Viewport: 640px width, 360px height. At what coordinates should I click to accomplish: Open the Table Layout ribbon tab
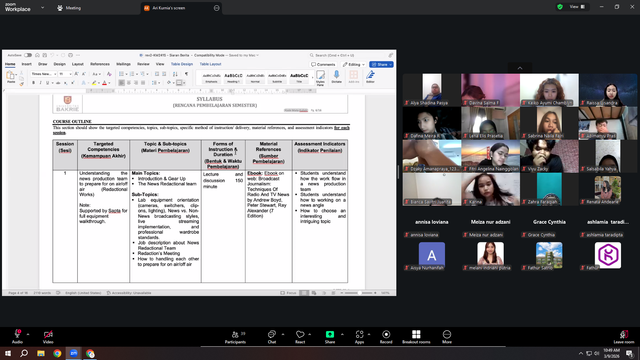tap(210, 64)
